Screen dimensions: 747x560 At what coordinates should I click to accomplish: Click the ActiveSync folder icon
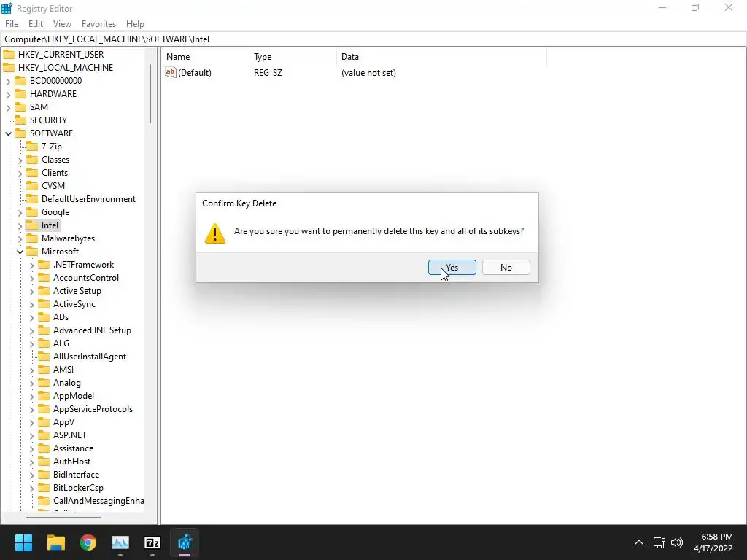coord(44,304)
